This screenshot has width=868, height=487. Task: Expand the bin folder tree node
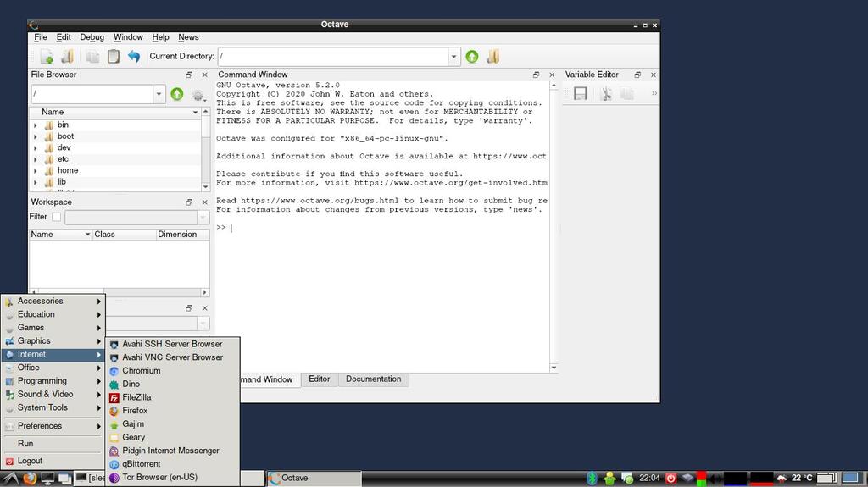click(36, 125)
